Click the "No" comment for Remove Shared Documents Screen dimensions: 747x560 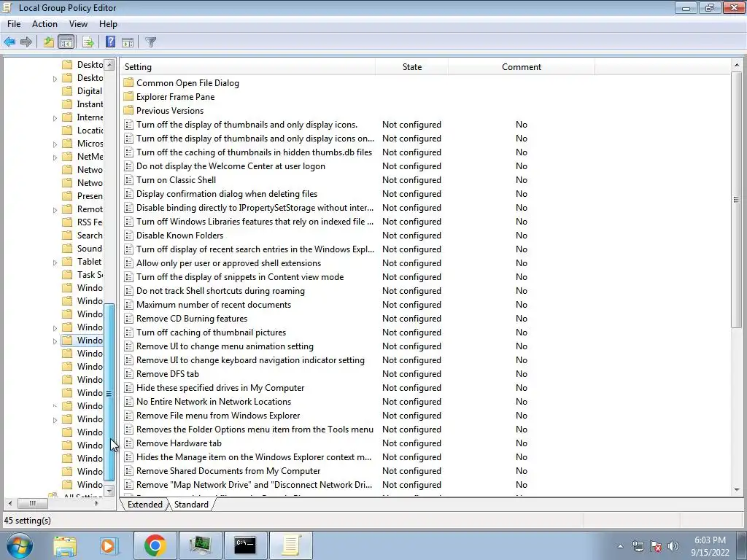[x=521, y=471]
